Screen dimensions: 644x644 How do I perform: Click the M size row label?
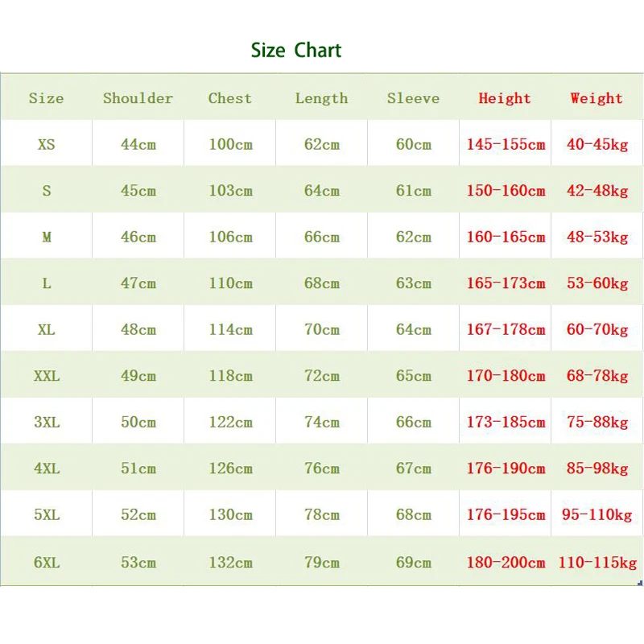point(47,237)
